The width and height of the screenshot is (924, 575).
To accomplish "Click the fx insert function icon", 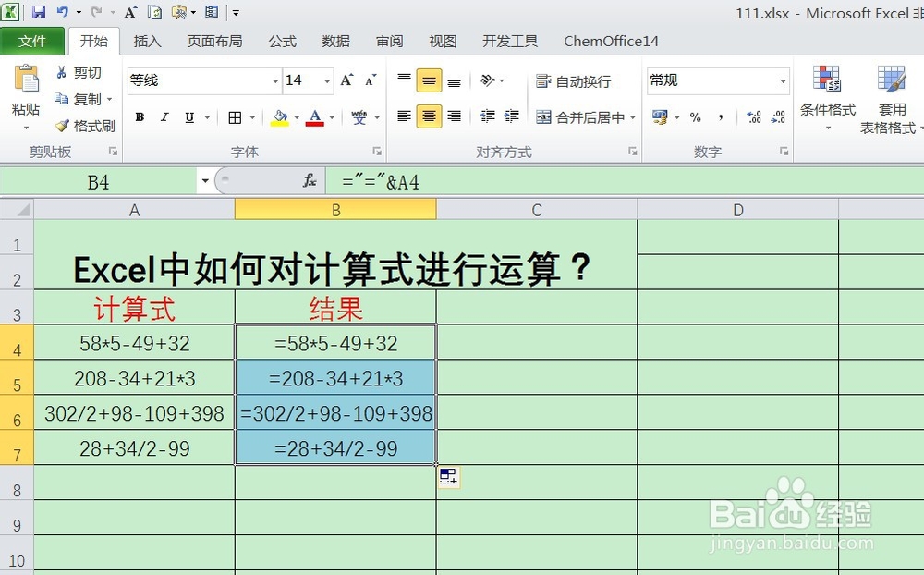I will [310, 180].
